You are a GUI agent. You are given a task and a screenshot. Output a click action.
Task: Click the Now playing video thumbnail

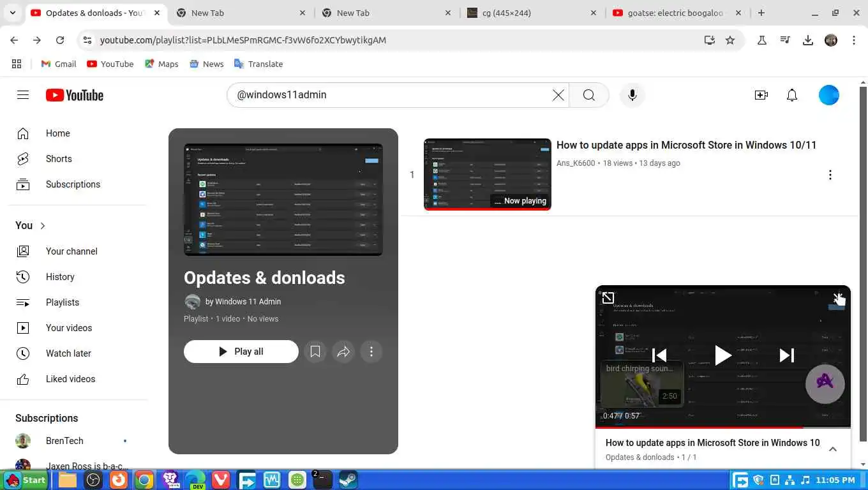tap(488, 174)
